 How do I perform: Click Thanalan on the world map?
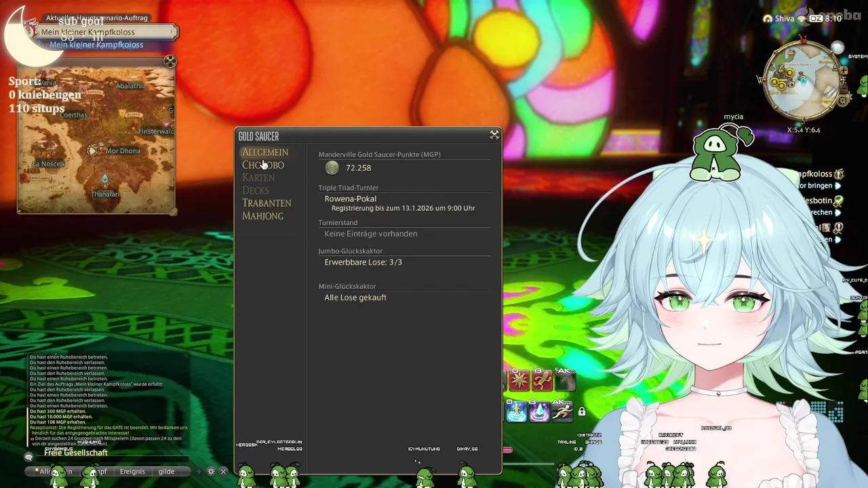[x=105, y=195]
